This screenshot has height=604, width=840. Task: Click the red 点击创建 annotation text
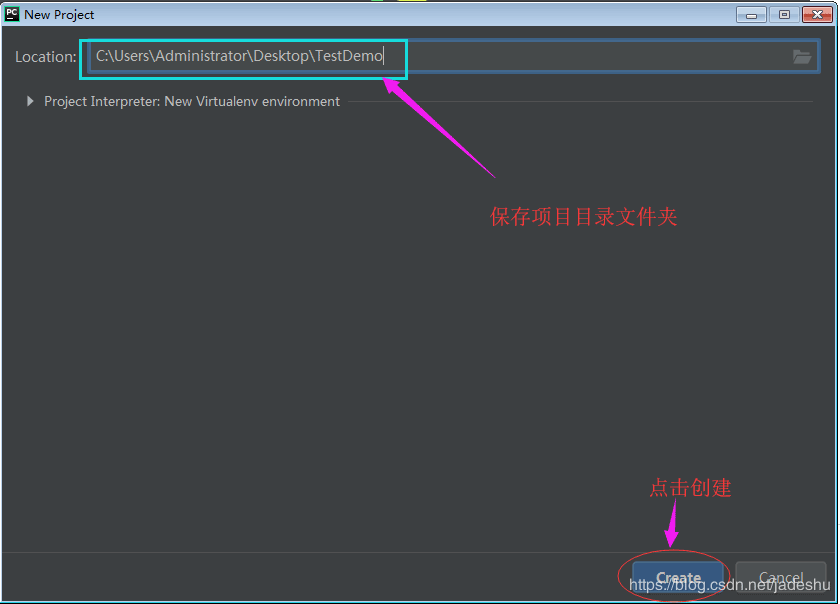[x=690, y=488]
